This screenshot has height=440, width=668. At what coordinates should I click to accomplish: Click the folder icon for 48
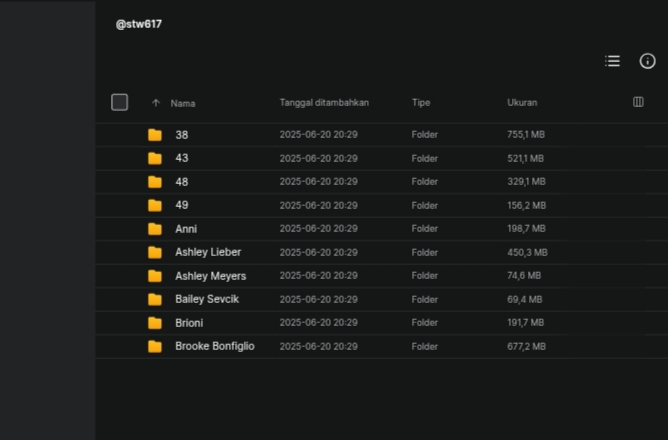coord(155,182)
